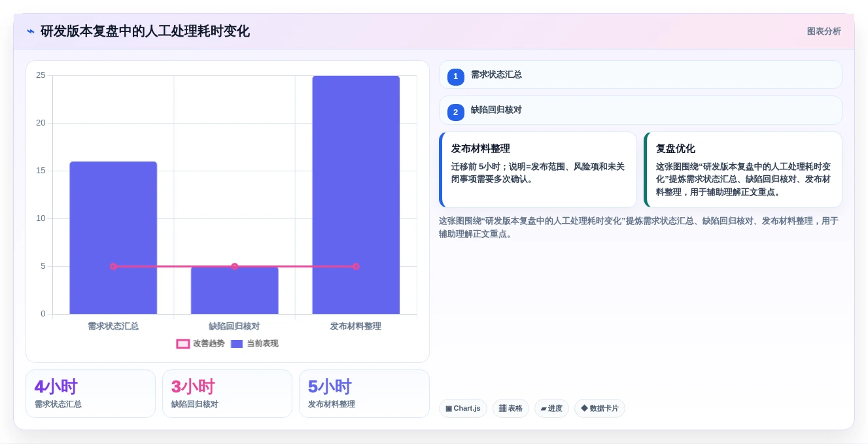
Task: Click 发布材料整理 caption under 5小时
Action: pos(332,404)
